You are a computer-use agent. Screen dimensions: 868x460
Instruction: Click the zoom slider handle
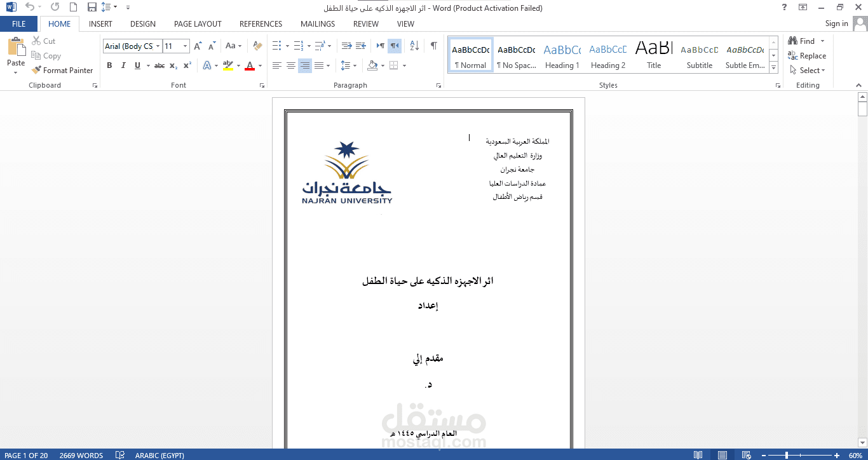[x=787, y=455]
